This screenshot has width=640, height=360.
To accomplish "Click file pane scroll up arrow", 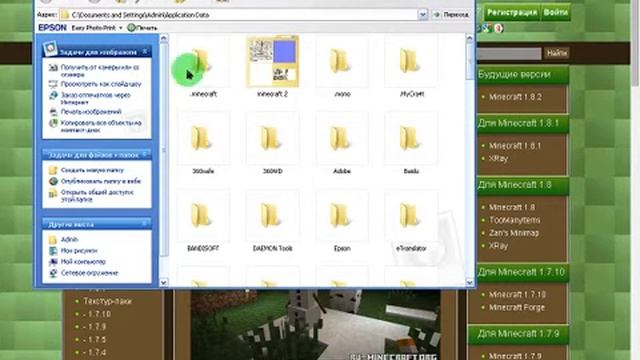I will (x=469, y=38).
